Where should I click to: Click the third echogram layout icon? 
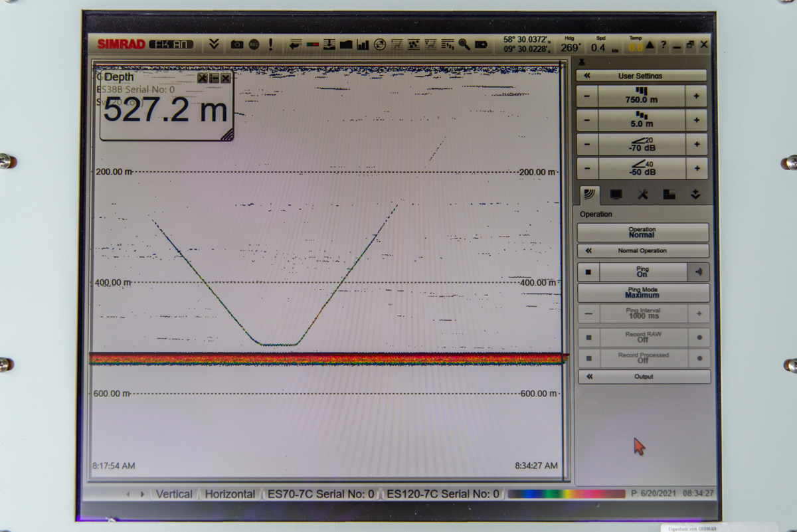(x=431, y=44)
